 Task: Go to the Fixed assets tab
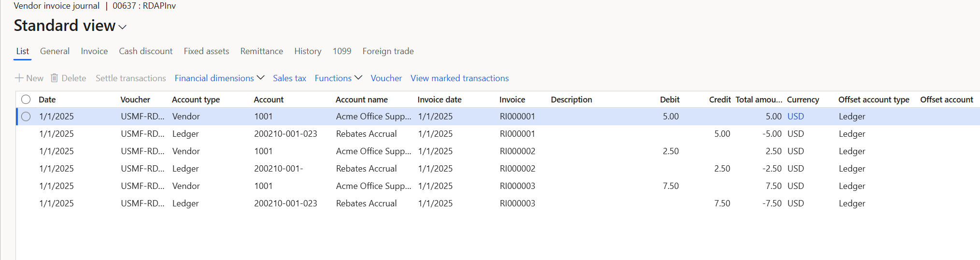tap(206, 51)
